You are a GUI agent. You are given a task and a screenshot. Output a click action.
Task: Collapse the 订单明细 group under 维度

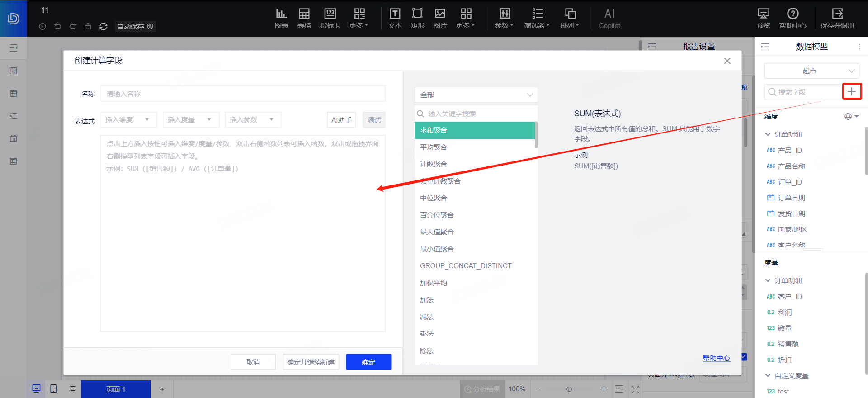pyautogui.click(x=768, y=134)
